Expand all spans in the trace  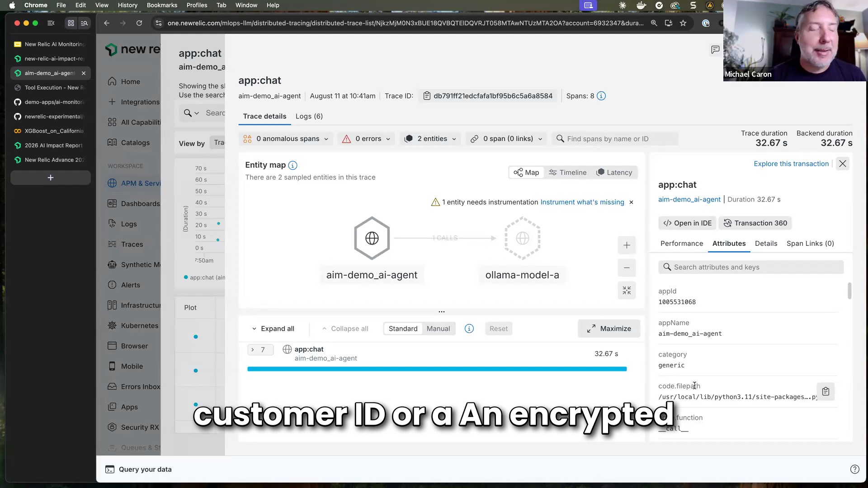(273, 329)
